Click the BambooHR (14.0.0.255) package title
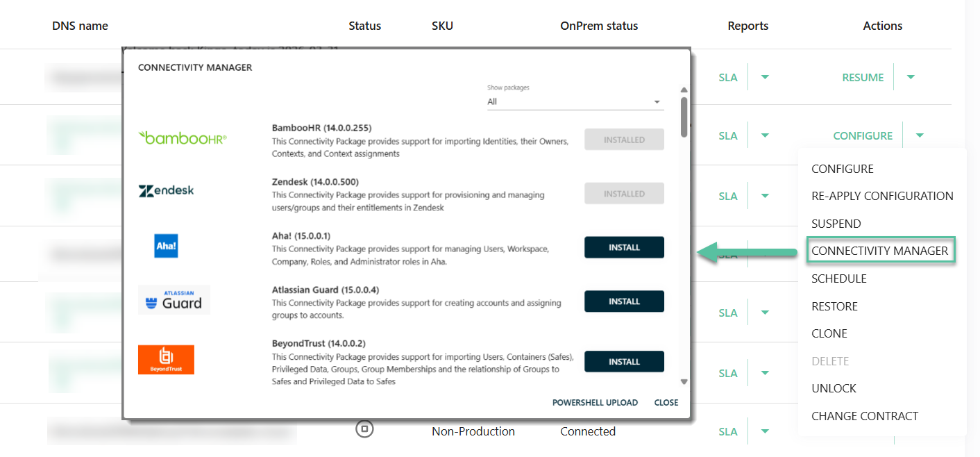The image size is (980, 457). point(321,128)
